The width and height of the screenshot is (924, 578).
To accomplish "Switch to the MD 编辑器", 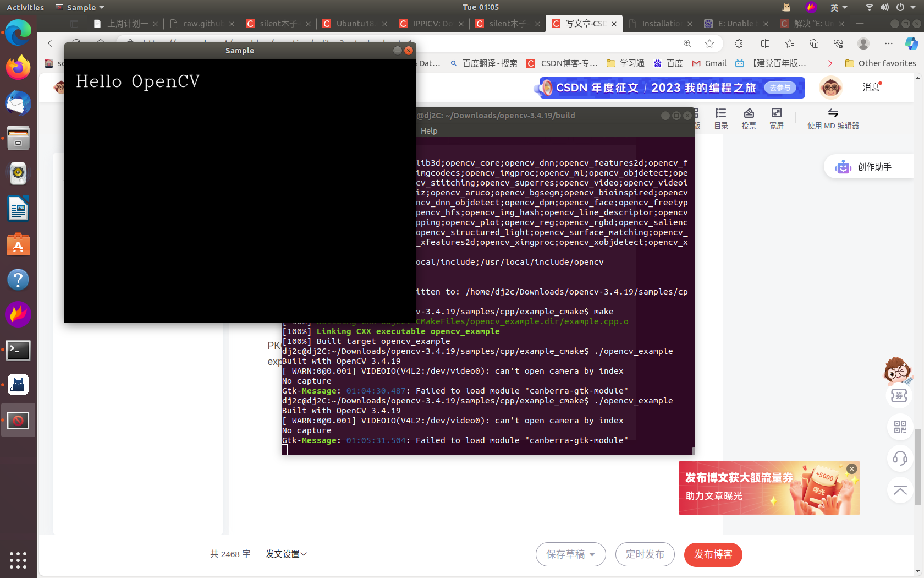I will [833, 117].
